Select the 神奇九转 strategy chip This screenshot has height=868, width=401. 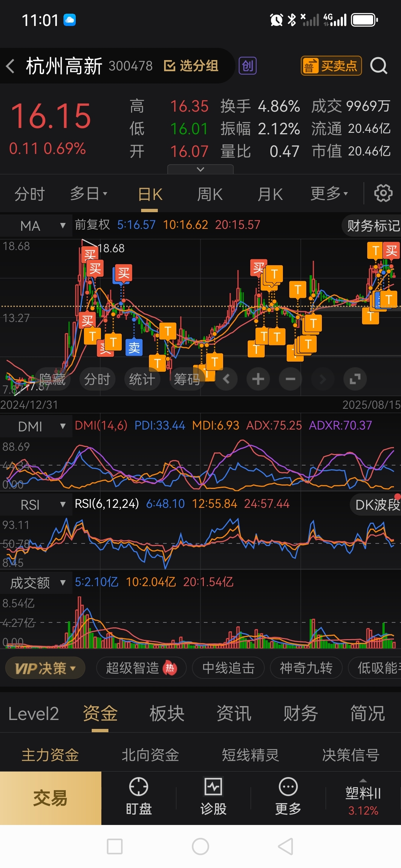[x=306, y=668]
